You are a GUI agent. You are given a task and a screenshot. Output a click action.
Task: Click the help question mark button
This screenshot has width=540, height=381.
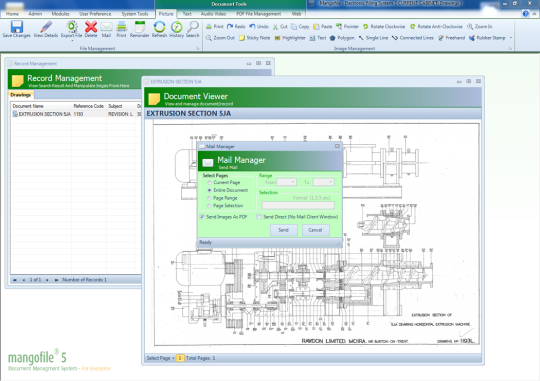click(525, 14)
